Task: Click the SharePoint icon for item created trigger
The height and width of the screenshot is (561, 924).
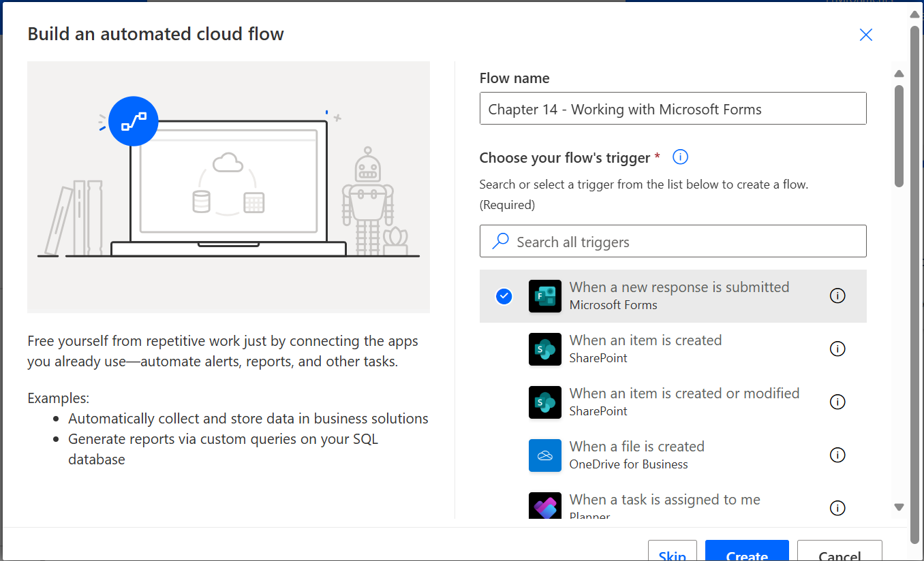Action: pyautogui.click(x=544, y=349)
